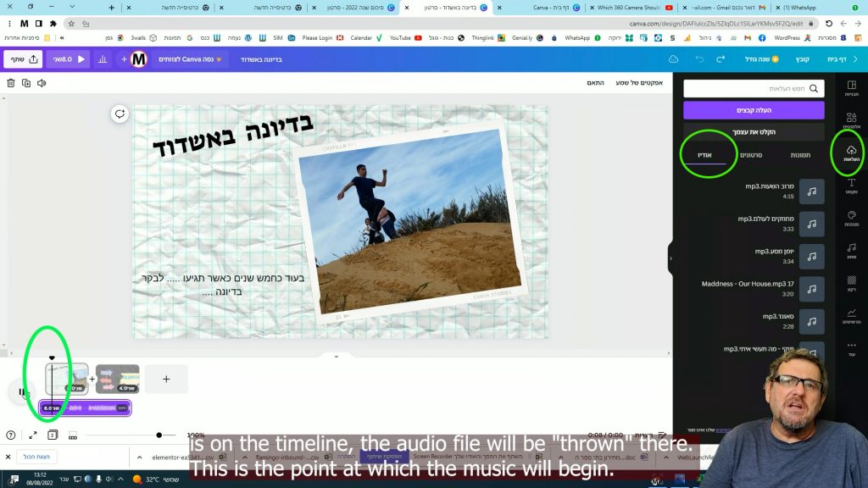Open the audio volume speaker control
868x488 pixels.
(x=42, y=83)
